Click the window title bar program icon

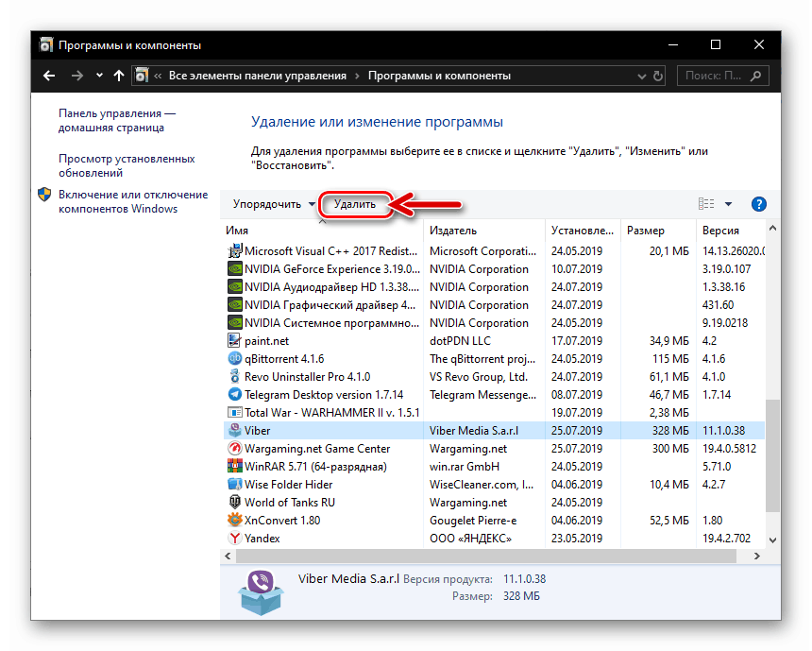click(45, 45)
